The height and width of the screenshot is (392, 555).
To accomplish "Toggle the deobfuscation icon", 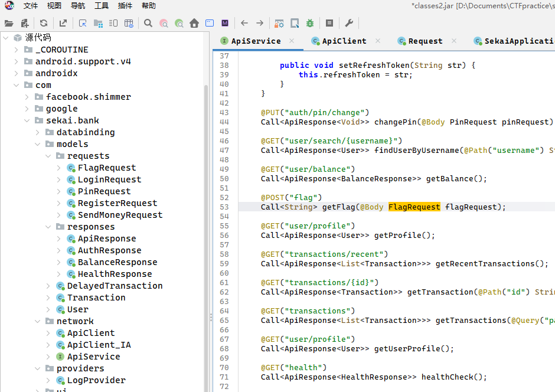I will click(279, 24).
